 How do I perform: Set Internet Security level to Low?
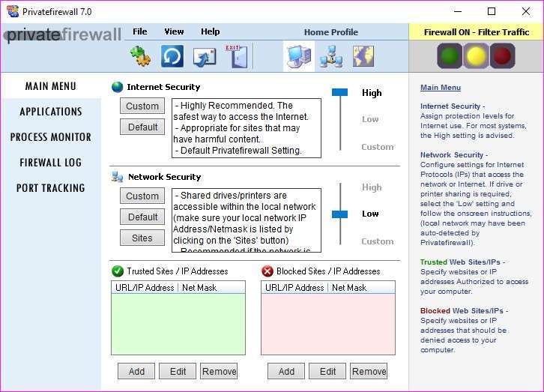(370, 119)
